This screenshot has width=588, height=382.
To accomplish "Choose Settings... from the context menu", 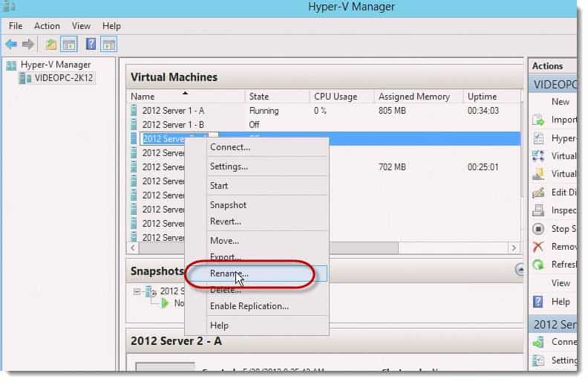I will tap(257, 166).
